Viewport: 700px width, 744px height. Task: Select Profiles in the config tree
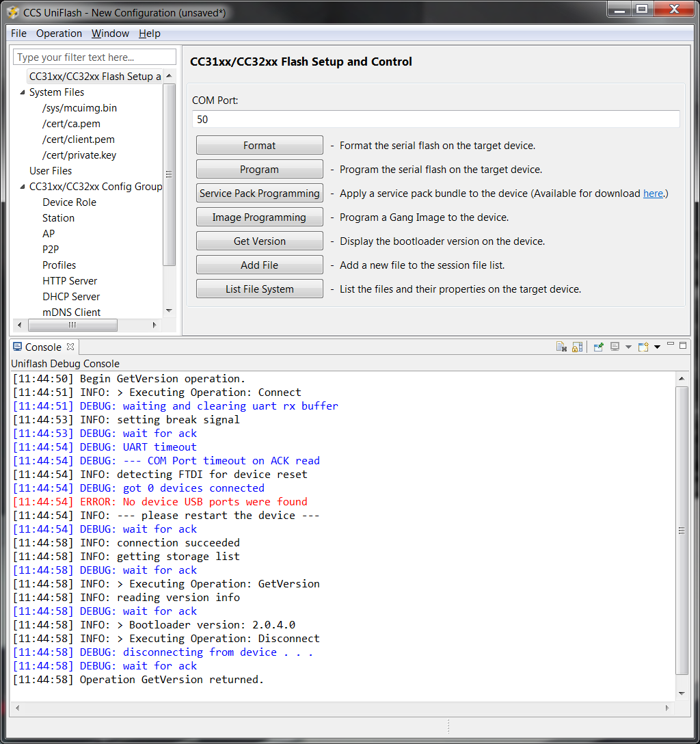pos(59,265)
